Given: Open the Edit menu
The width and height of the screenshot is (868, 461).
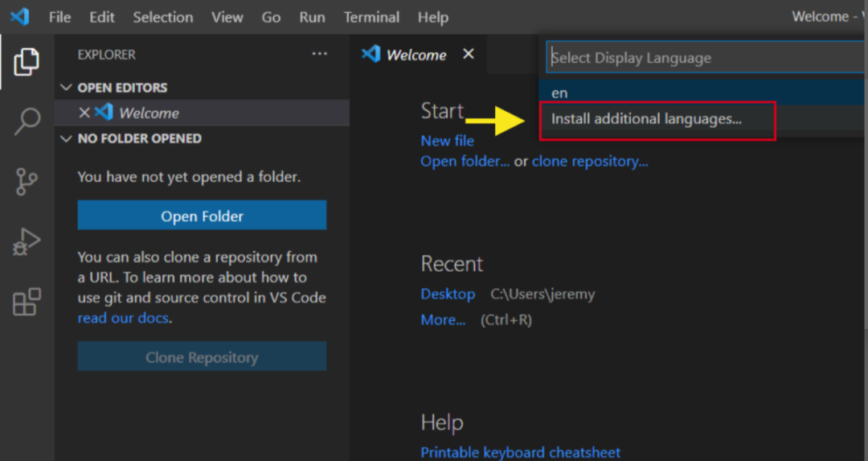Looking at the screenshot, I should pyautogui.click(x=102, y=17).
